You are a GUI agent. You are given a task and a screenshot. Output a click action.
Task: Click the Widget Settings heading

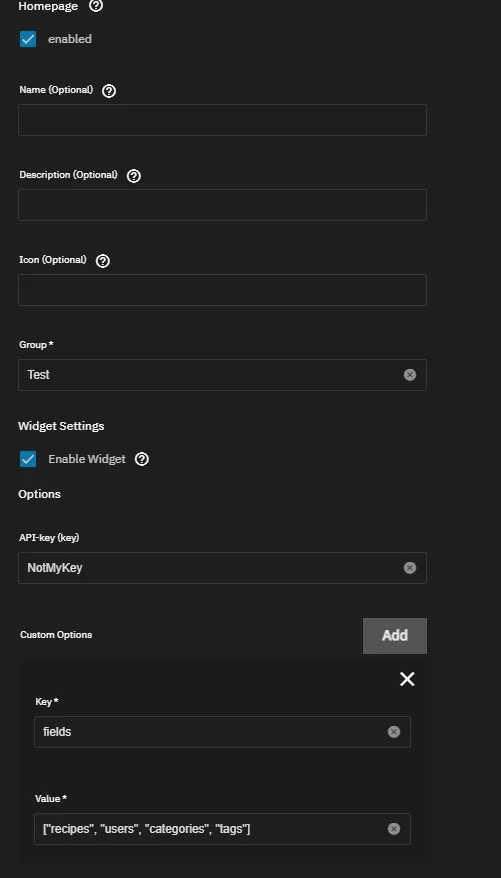tap(61, 426)
